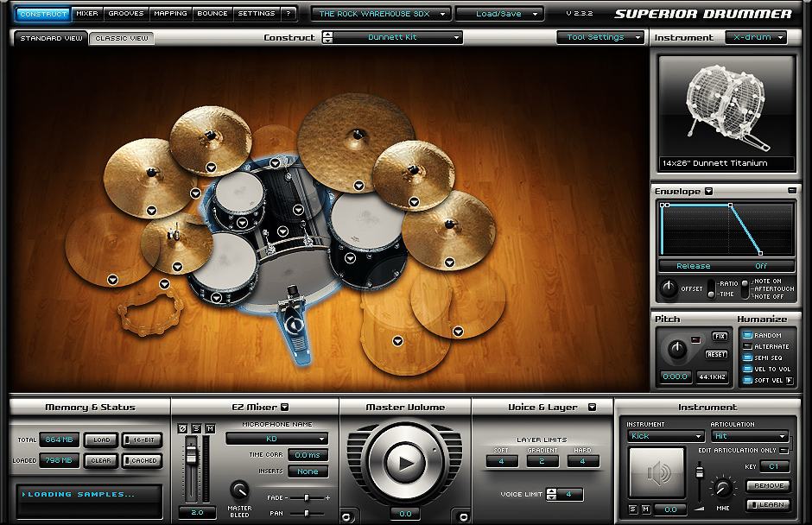Click the Clear memory button
This screenshot has height=525, width=812.
pyautogui.click(x=101, y=460)
